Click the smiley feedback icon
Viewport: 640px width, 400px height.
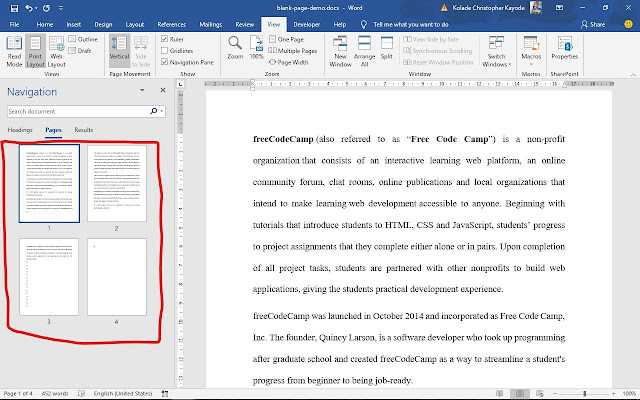click(x=629, y=24)
